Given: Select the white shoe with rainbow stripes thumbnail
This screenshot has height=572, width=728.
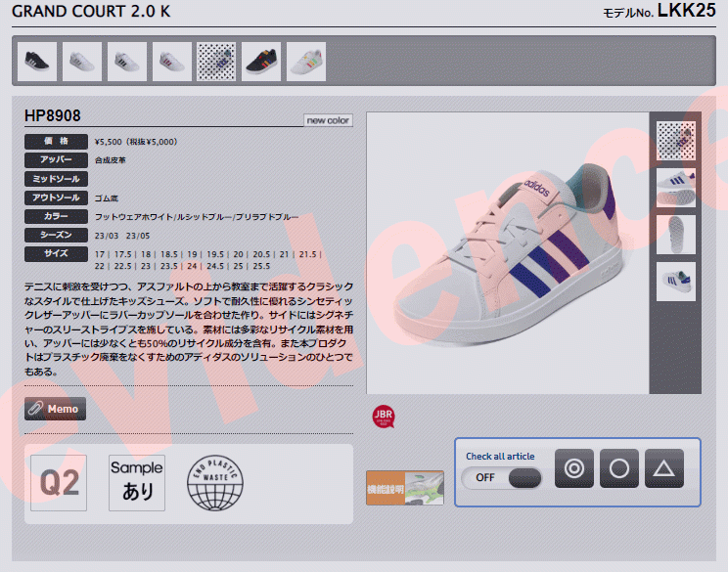Looking at the screenshot, I should (x=306, y=62).
